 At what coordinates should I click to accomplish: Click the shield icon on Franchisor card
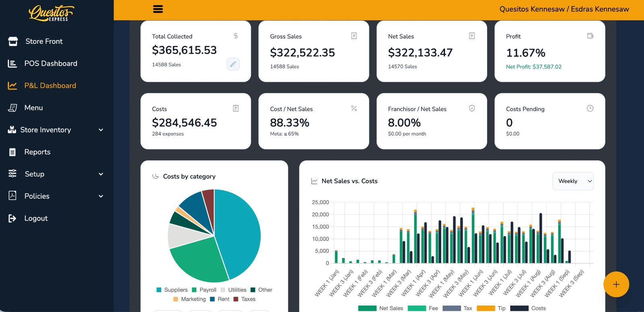coord(472,108)
